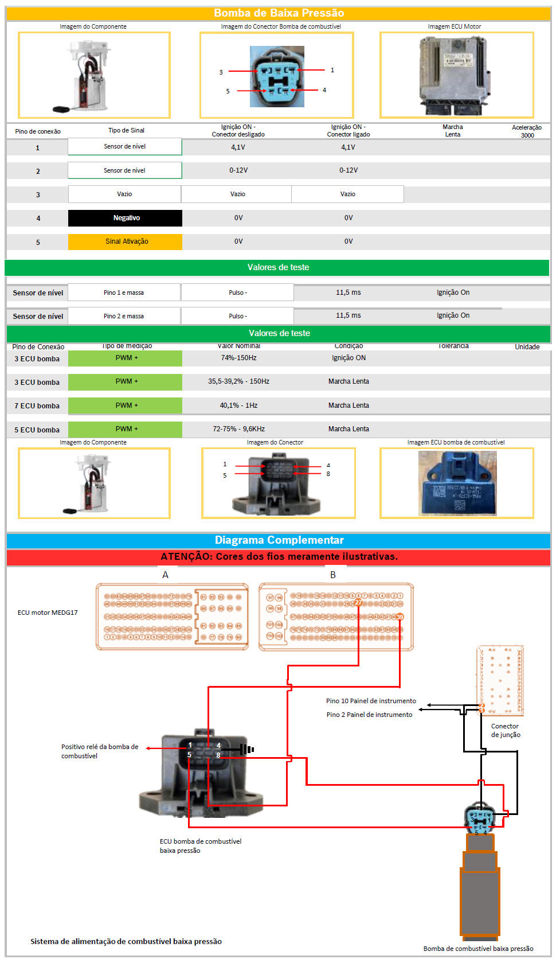Click the ground symbol beside pin 4
Image resolution: width=560 pixels, height=967 pixels.
click(x=246, y=749)
